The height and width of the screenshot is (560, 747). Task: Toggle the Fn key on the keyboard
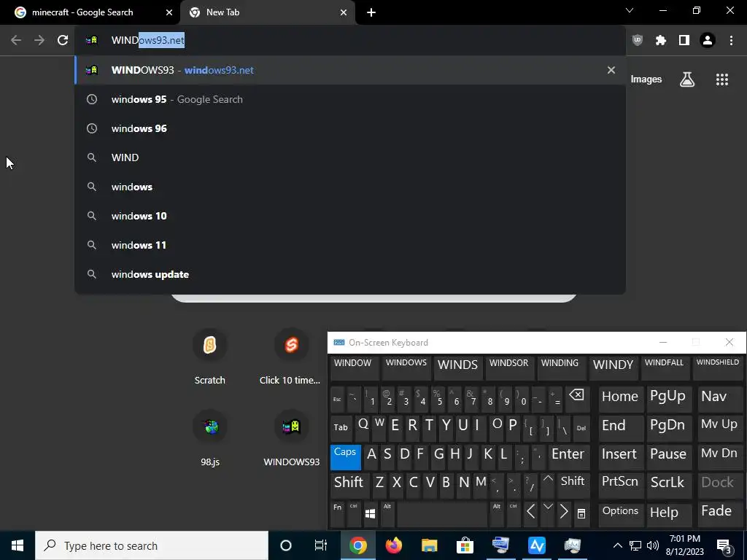337,513
